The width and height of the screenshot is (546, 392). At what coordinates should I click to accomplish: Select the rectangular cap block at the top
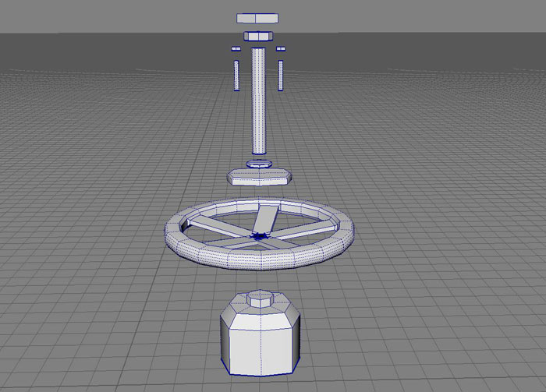click(257, 17)
